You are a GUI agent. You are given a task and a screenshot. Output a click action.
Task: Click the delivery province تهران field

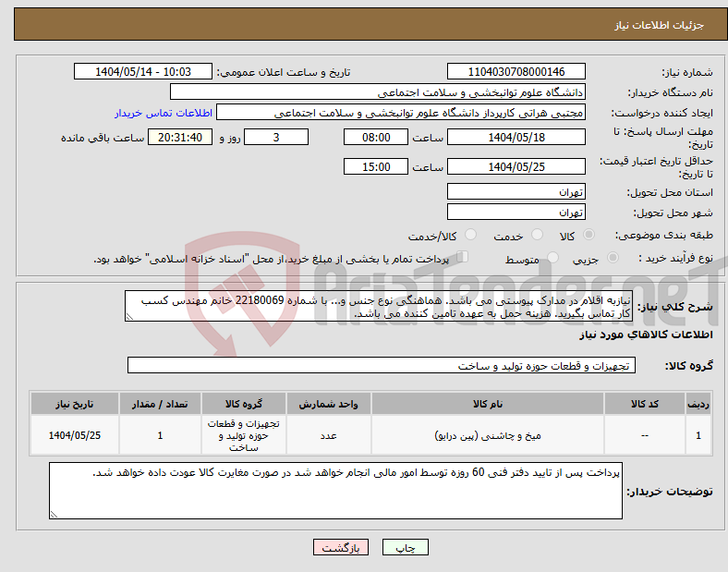[516, 191]
